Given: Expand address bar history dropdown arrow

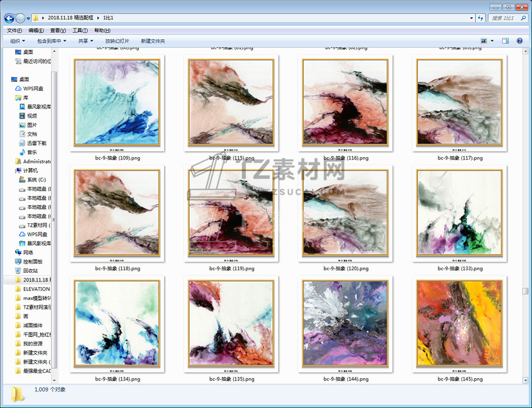Looking at the screenshot, I should point(472,18).
